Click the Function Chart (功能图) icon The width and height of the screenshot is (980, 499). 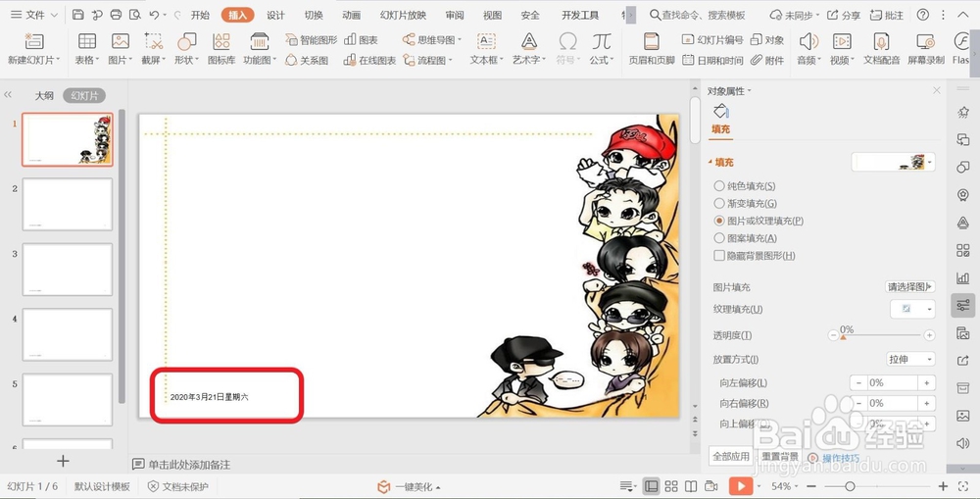pos(260,42)
